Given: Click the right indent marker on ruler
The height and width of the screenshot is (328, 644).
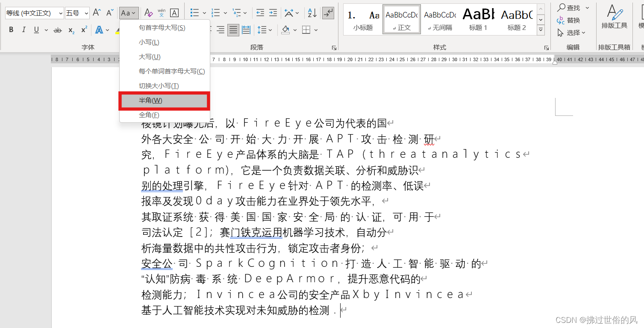Looking at the screenshot, I should (555, 62).
